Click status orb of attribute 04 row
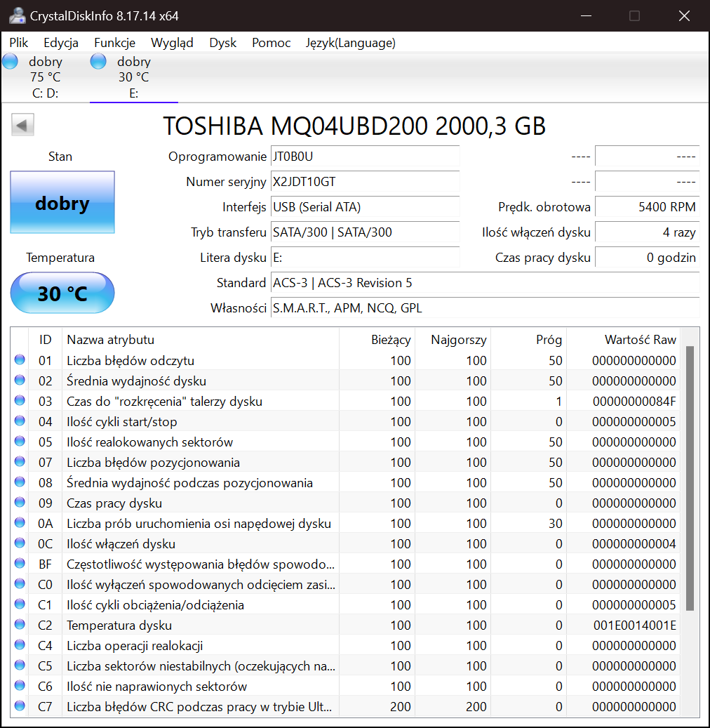 click(20, 421)
